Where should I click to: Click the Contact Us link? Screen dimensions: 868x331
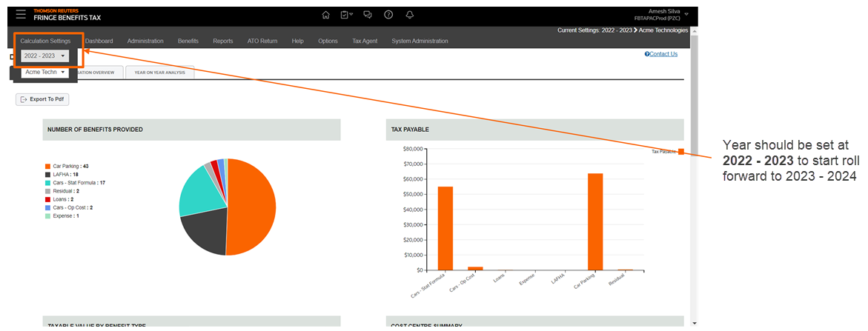[x=661, y=54]
